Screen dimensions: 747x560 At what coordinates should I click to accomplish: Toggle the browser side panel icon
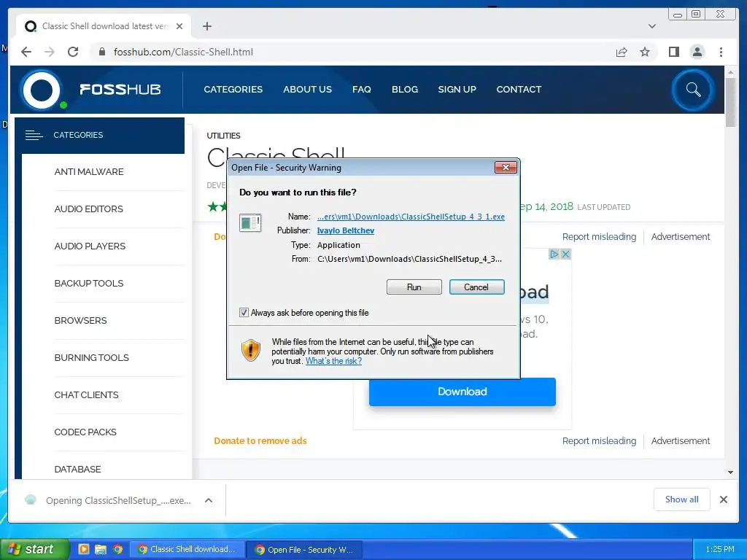coord(673,52)
